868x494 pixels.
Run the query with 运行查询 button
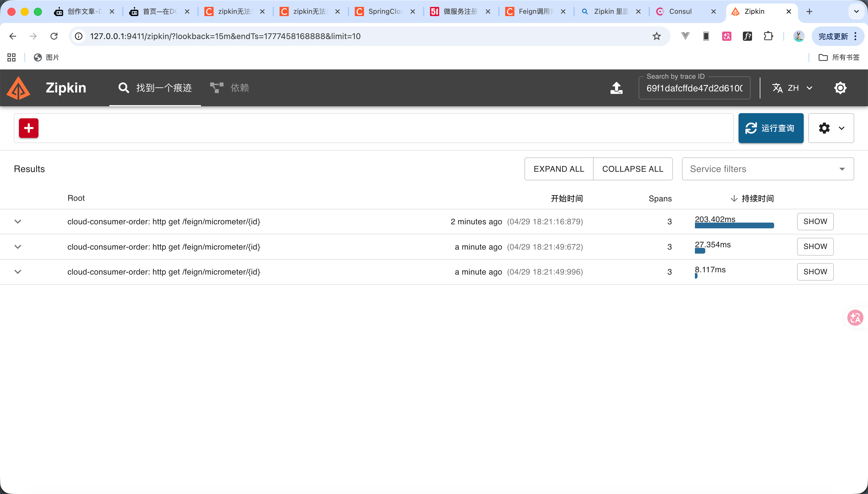click(x=770, y=128)
